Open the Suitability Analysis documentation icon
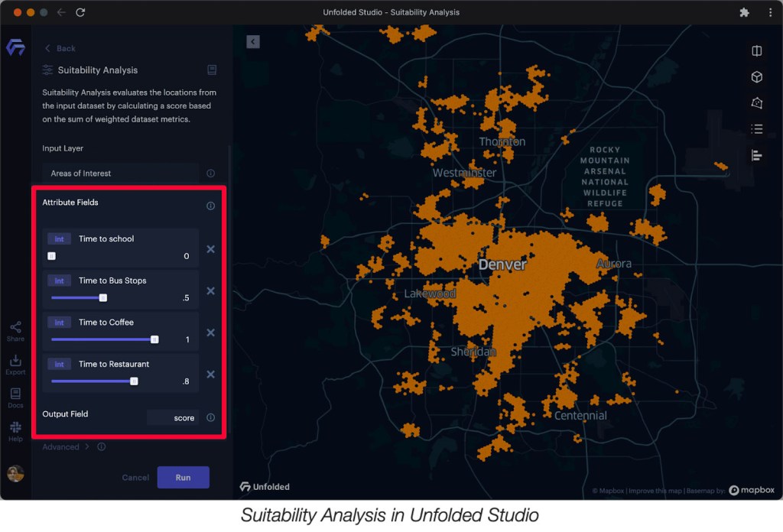 point(212,70)
